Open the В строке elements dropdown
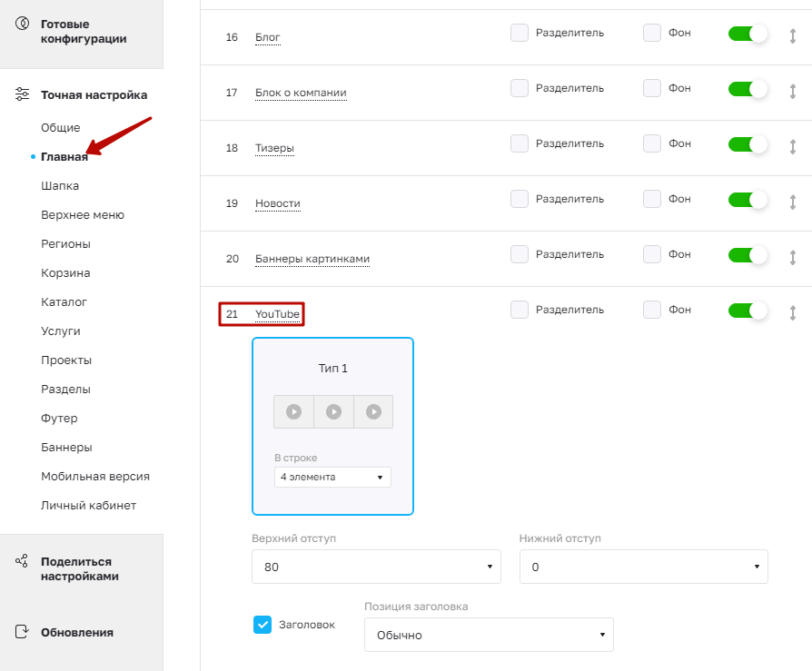Image resolution: width=812 pixels, height=671 pixels. [332, 477]
